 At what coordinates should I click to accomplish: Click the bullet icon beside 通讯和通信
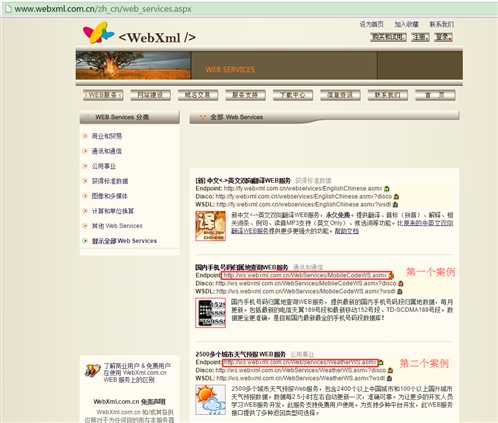(85, 151)
